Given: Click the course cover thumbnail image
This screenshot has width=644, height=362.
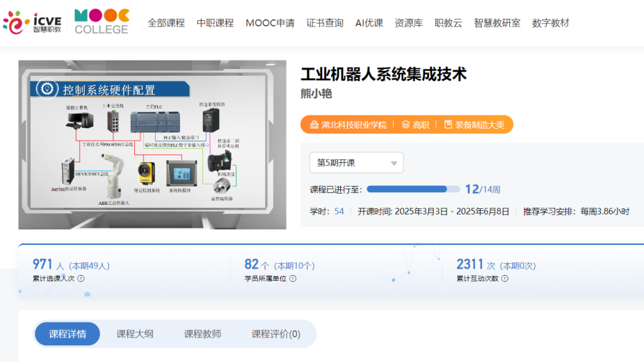Looking at the screenshot, I should point(152,145).
